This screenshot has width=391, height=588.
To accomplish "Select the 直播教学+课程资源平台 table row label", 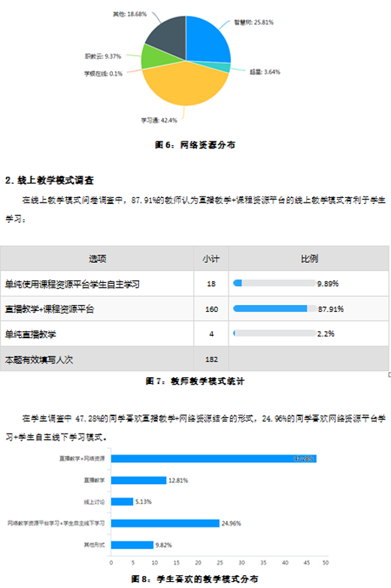I will click(x=50, y=309).
